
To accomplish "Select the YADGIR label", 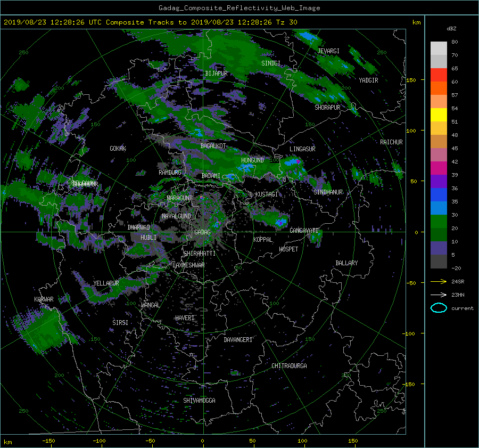I will tap(368, 80).
